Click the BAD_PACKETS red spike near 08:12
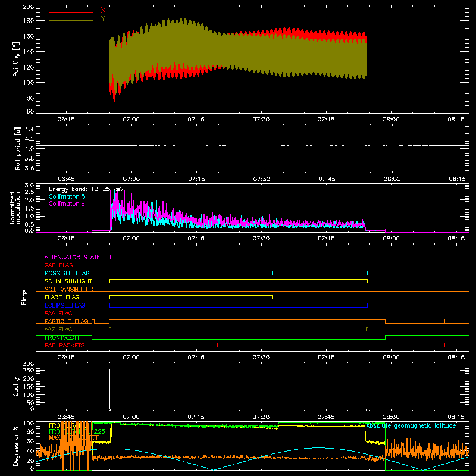This screenshot has height=476, width=476. 444,345
